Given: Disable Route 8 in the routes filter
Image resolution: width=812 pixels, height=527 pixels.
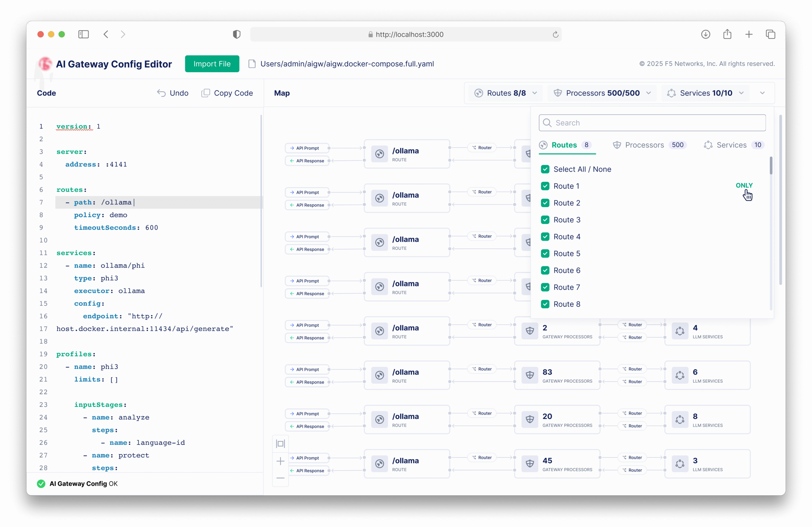Looking at the screenshot, I should (x=545, y=304).
